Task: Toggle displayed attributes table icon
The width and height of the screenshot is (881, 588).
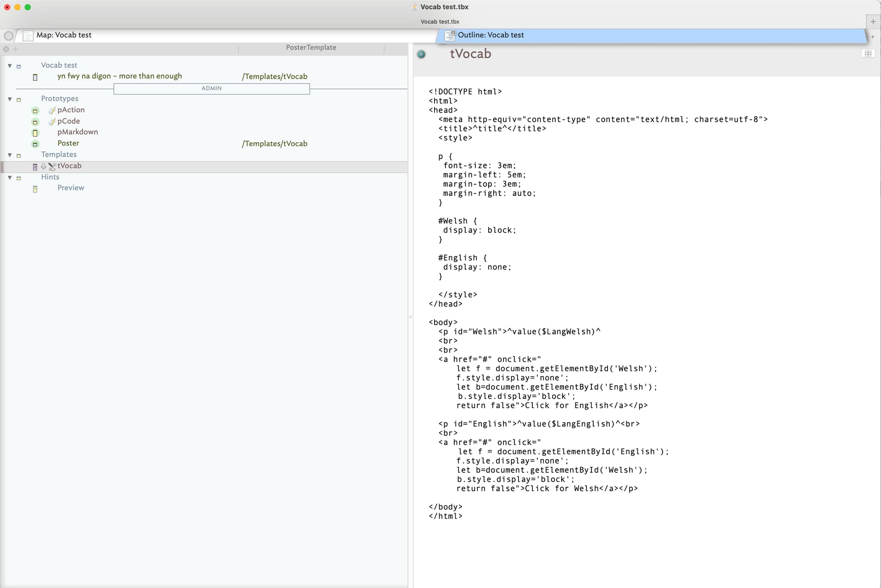Action: coord(868,54)
